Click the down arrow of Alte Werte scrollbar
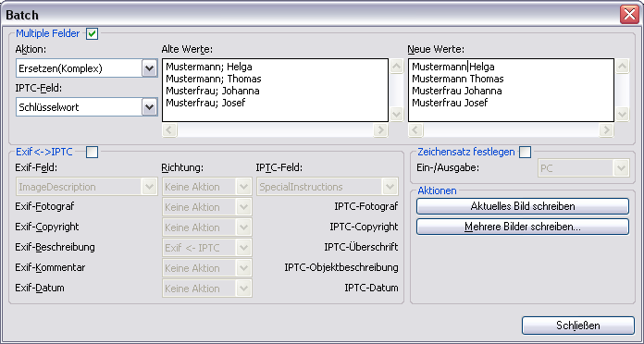The height and width of the screenshot is (344, 644). pyautogui.click(x=396, y=114)
